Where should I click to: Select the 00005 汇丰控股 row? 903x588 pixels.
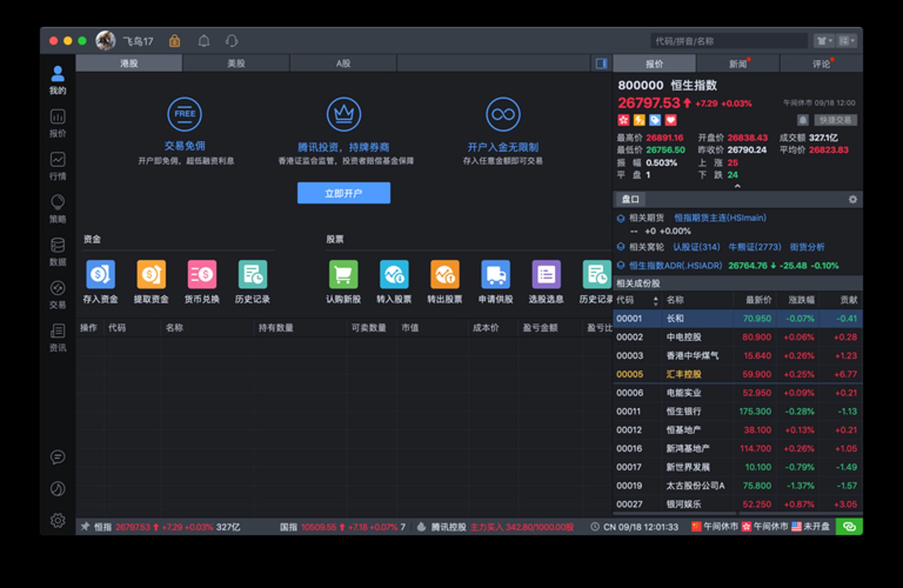(737, 374)
